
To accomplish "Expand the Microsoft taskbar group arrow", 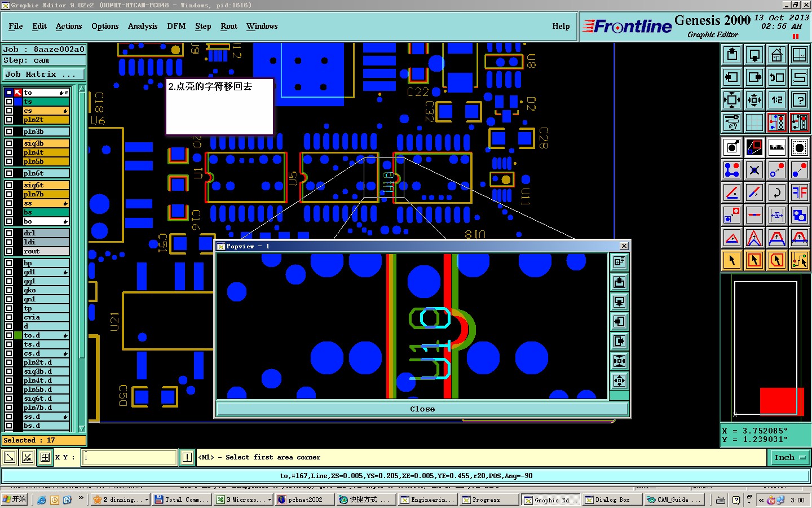I will coord(270,500).
